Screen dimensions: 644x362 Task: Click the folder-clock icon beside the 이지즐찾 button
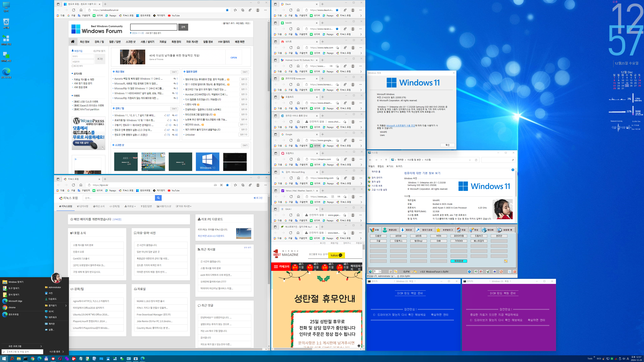505,261
